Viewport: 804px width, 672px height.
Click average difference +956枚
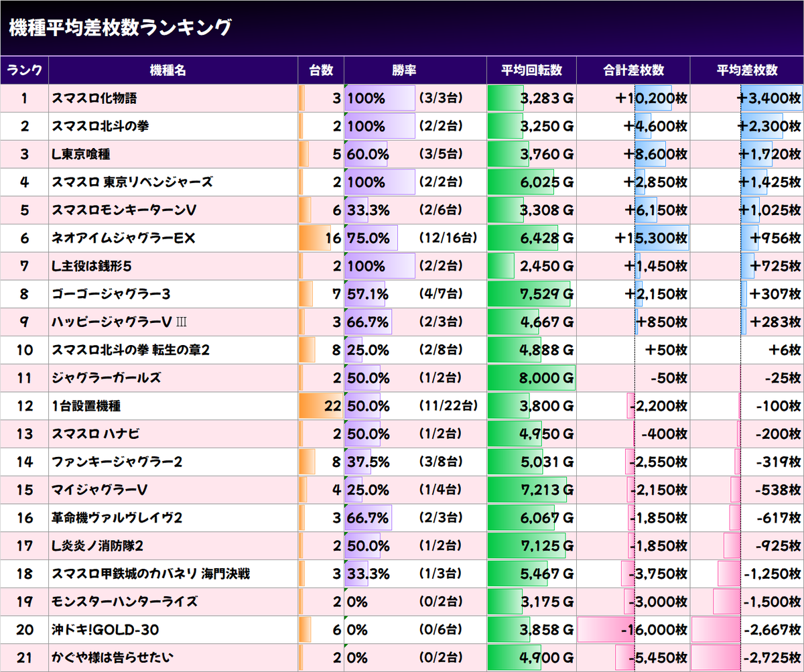pyautogui.click(x=776, y=239)
